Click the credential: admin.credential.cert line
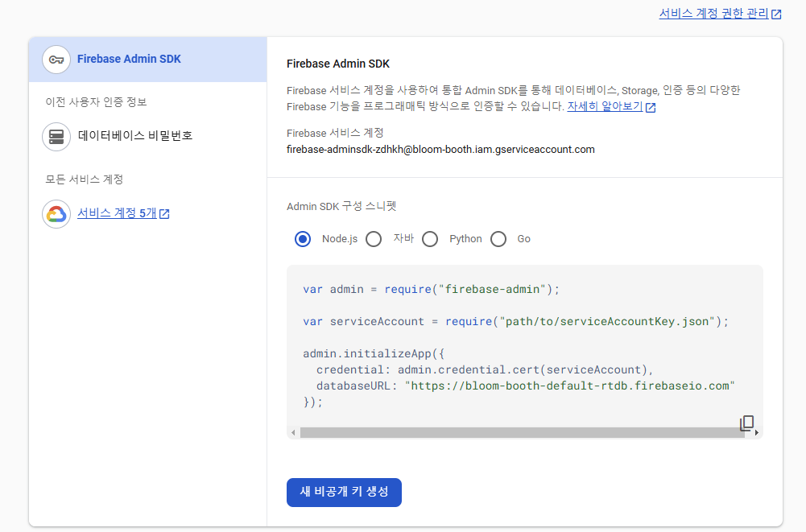806x532 pixels. click(x=484, y=370)
